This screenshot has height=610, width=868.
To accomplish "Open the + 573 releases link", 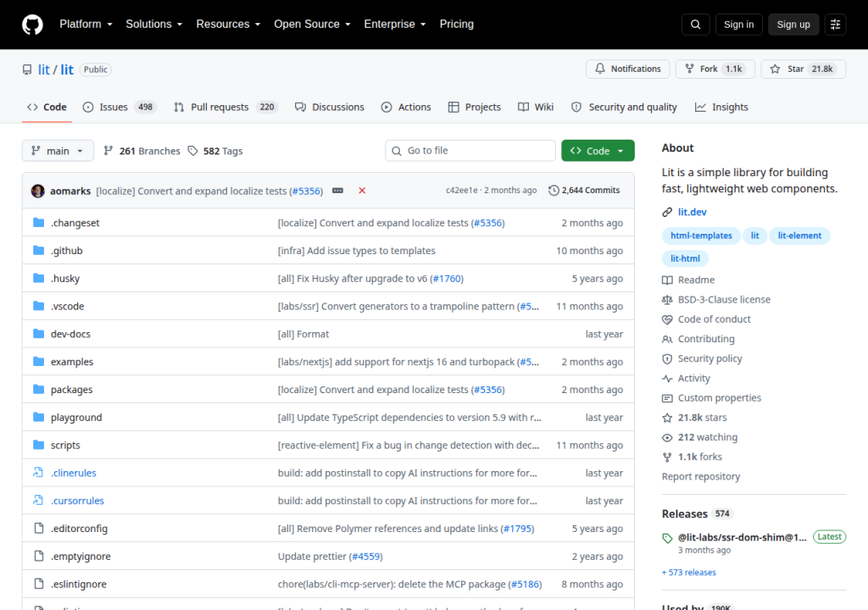I will [688, 573].
